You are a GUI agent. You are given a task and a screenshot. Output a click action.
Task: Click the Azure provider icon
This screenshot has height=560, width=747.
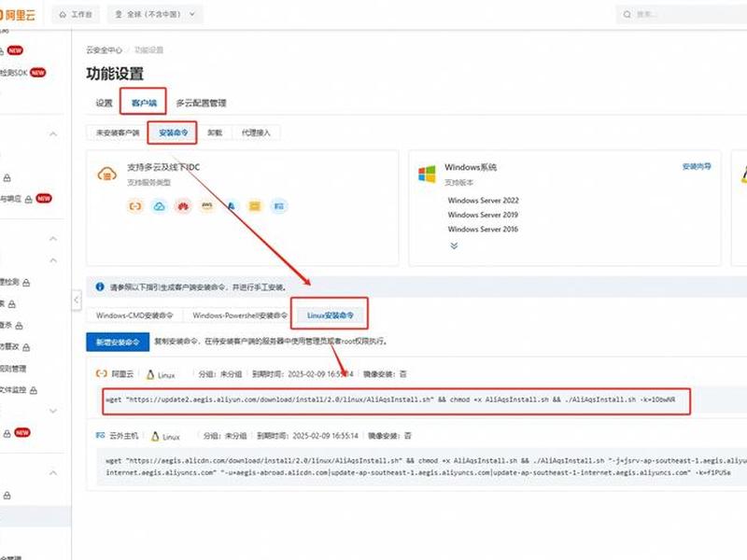[x=231, y=206]
